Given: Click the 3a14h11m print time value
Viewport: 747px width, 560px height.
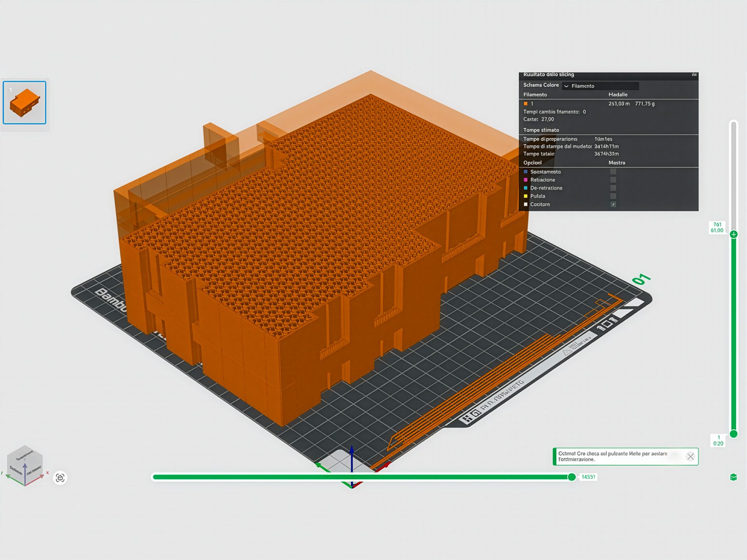Looking at the screenshot, I should click(x=606, y=146).
